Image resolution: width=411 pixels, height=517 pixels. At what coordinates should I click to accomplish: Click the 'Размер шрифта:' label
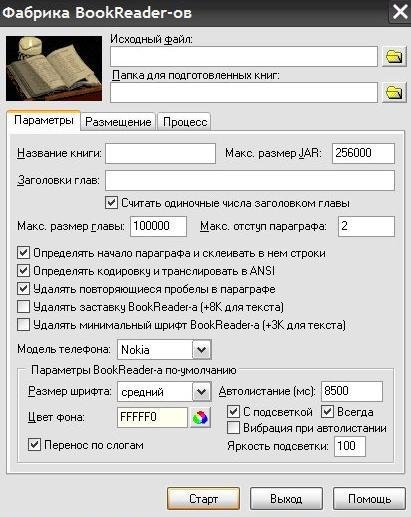point(70,391)
